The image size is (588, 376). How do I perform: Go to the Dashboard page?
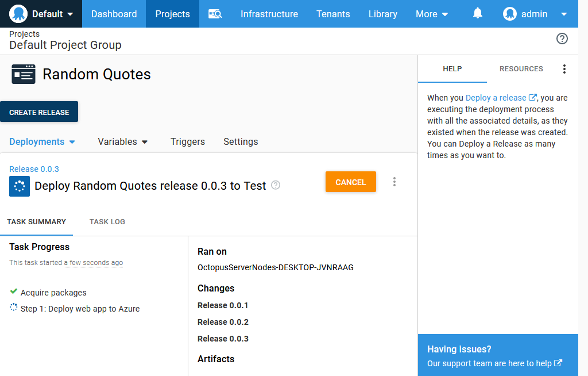tap(114, 14)
